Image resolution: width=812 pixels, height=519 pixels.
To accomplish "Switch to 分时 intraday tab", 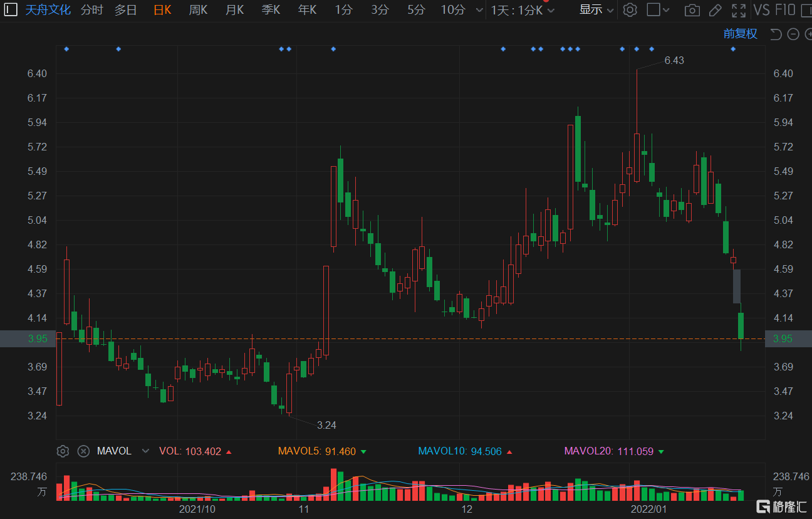I will [91, 10].
